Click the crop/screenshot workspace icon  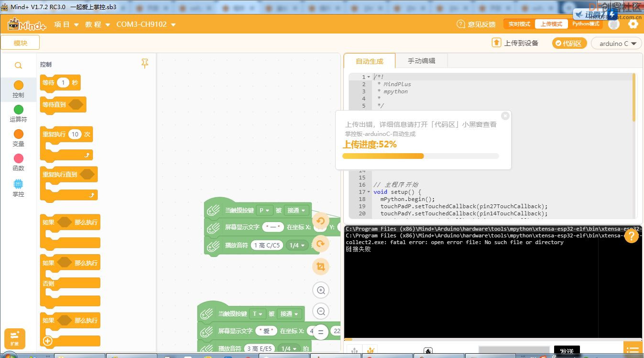tap(321, 267)
